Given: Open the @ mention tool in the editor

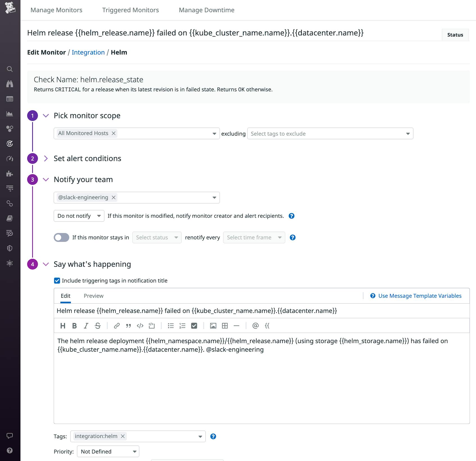Looking at the screenshot, I should coord(255,326).
